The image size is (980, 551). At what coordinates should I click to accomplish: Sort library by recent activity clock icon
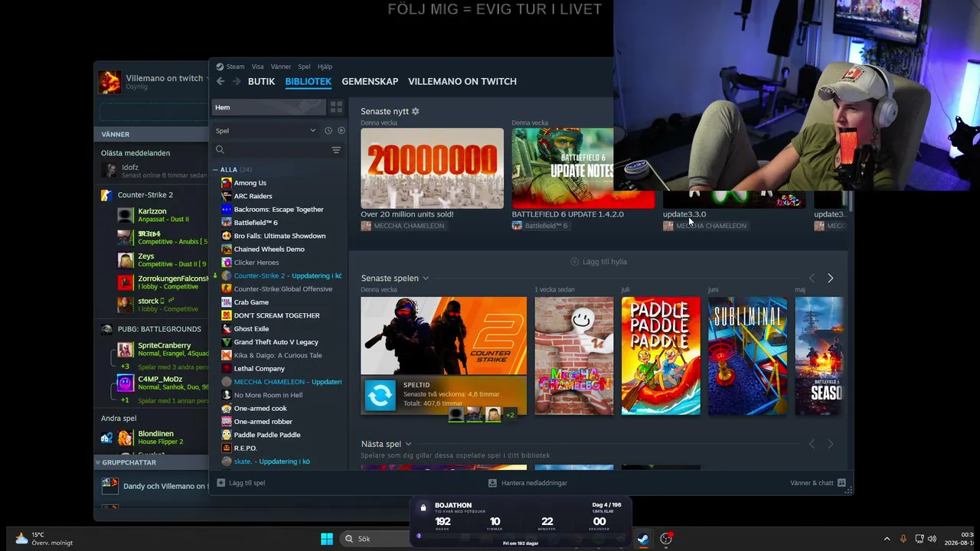(328, 131)
